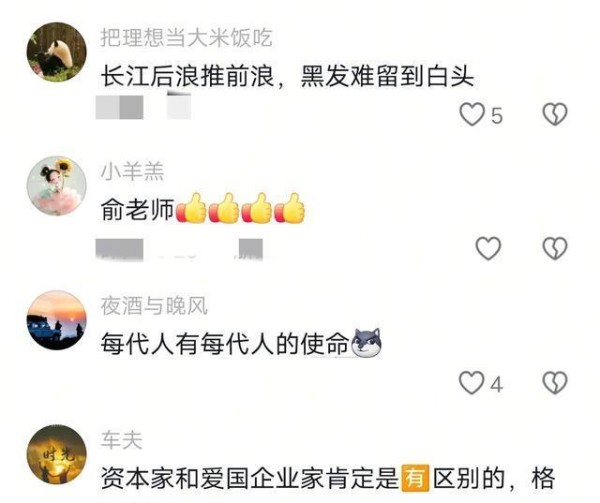The image size is (600, 503).
Task: Select comment text 长江后浪推前浪，黑发难留到白头
Action: pyautogui.click(x=287, y=77)
